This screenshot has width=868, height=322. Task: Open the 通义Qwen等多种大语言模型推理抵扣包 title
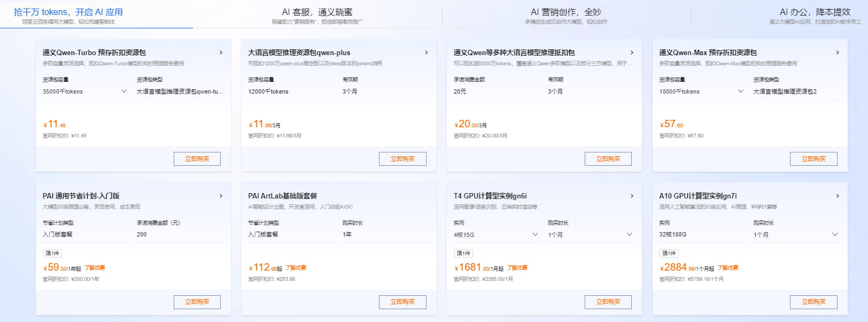coord(514,52)
